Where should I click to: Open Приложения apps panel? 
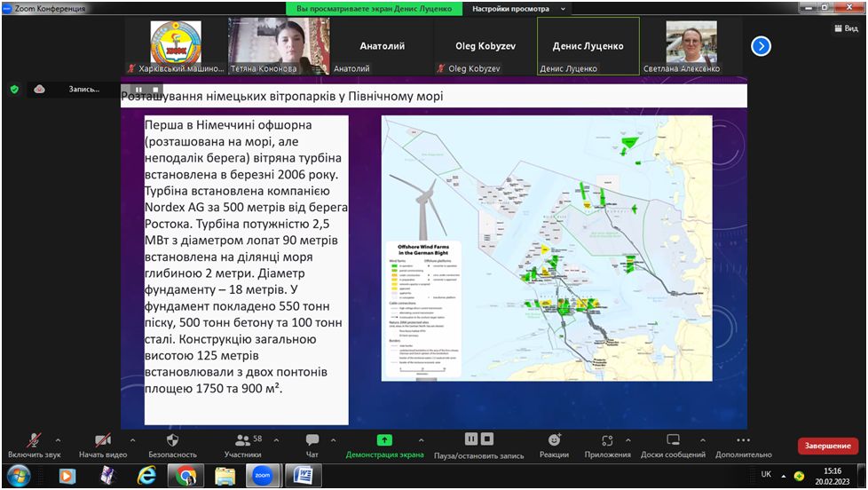[607, 446]
